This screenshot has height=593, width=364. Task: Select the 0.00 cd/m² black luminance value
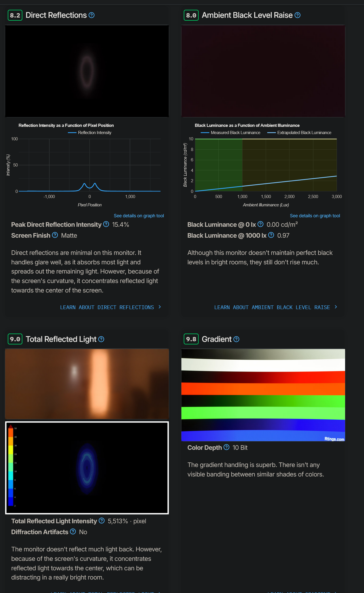(x=282, y=224)
